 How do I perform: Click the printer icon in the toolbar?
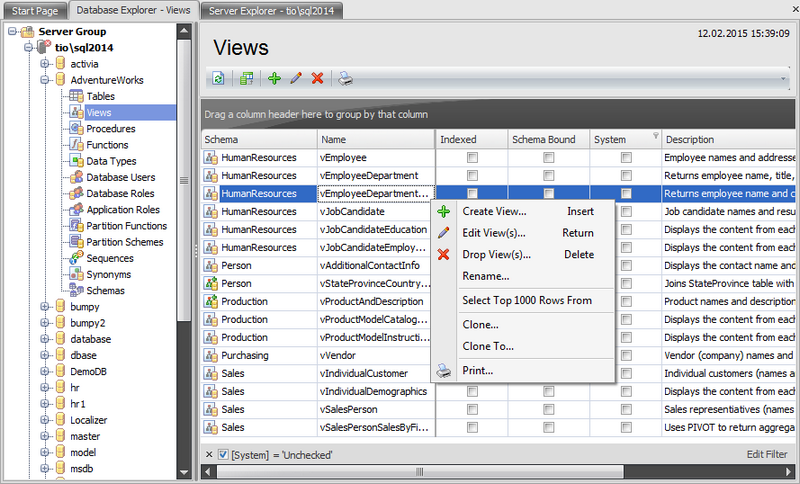(344, 78)
